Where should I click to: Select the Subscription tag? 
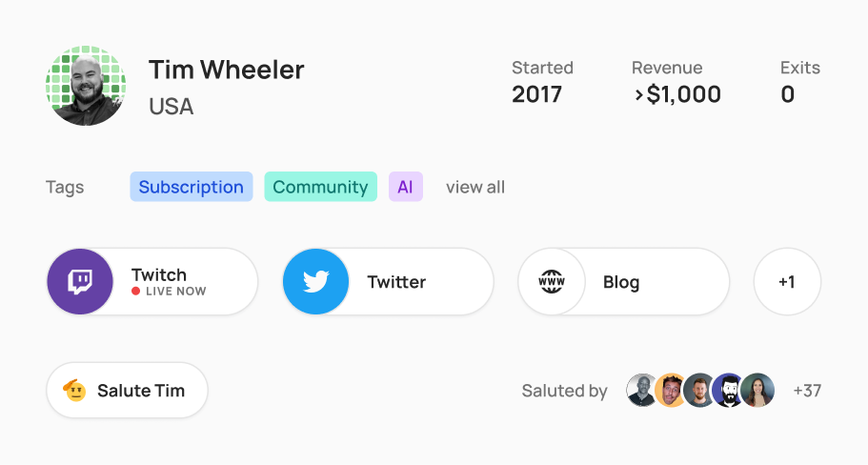click(x=192, y=187)
